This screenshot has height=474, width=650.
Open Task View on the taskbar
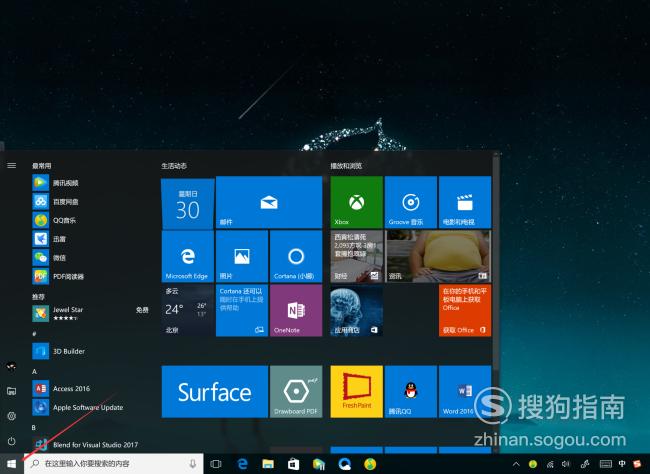[x=216, y=464]
